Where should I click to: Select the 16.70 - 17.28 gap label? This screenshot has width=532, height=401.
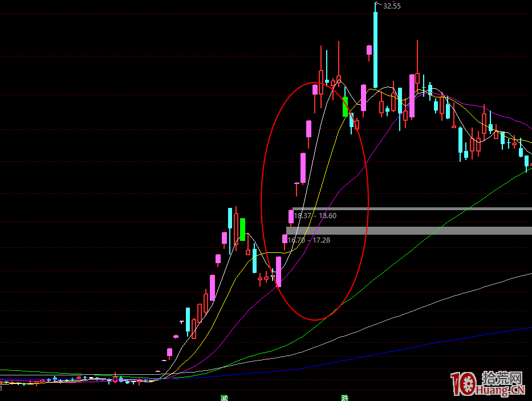[308, 240]
